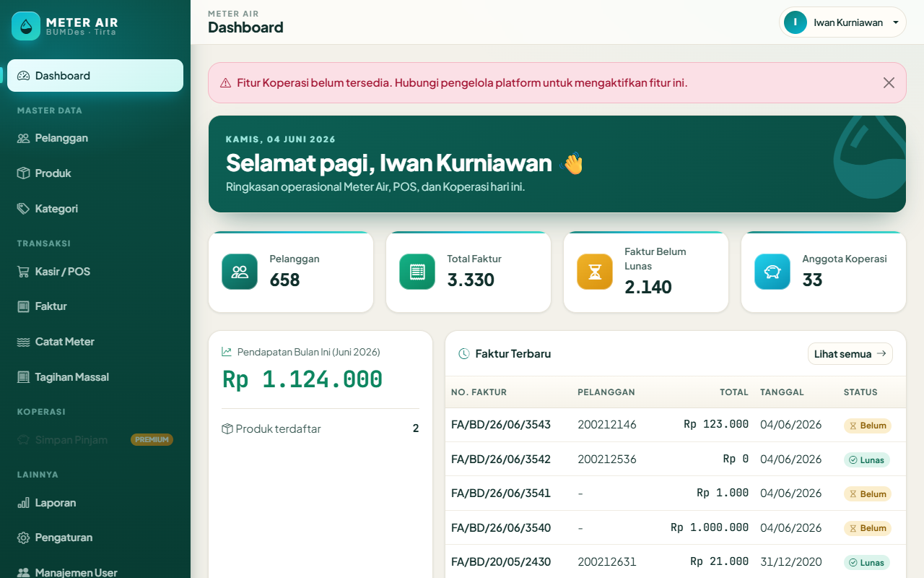924x578 pixels.
Task: Select Simpan Pinjam premium item
Action: pos(95,440)
